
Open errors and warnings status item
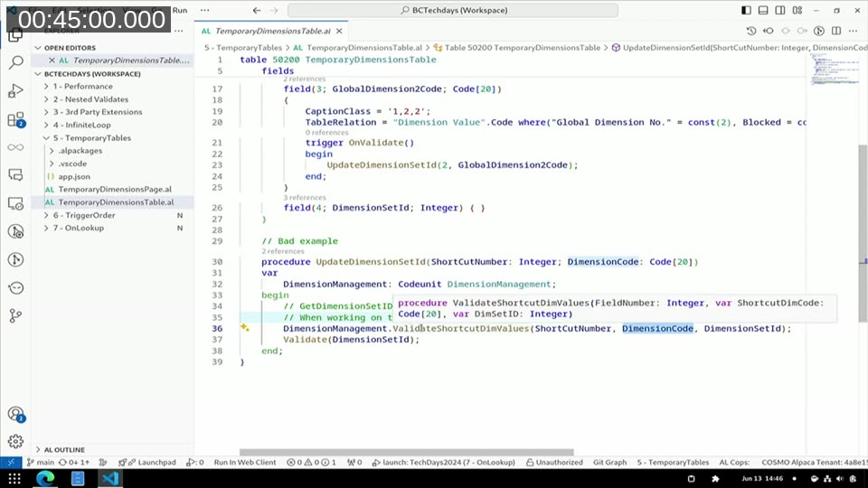(311, 462)
